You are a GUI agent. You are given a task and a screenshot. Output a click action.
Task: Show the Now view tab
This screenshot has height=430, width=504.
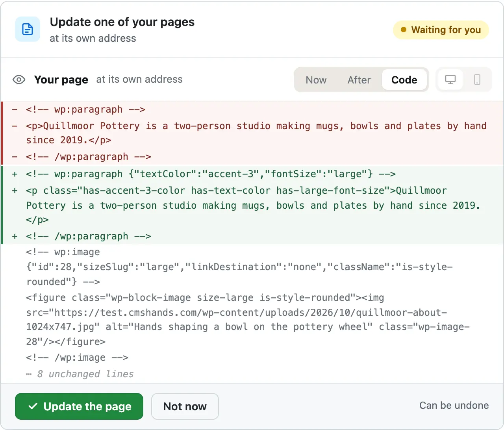coord(316,80)
